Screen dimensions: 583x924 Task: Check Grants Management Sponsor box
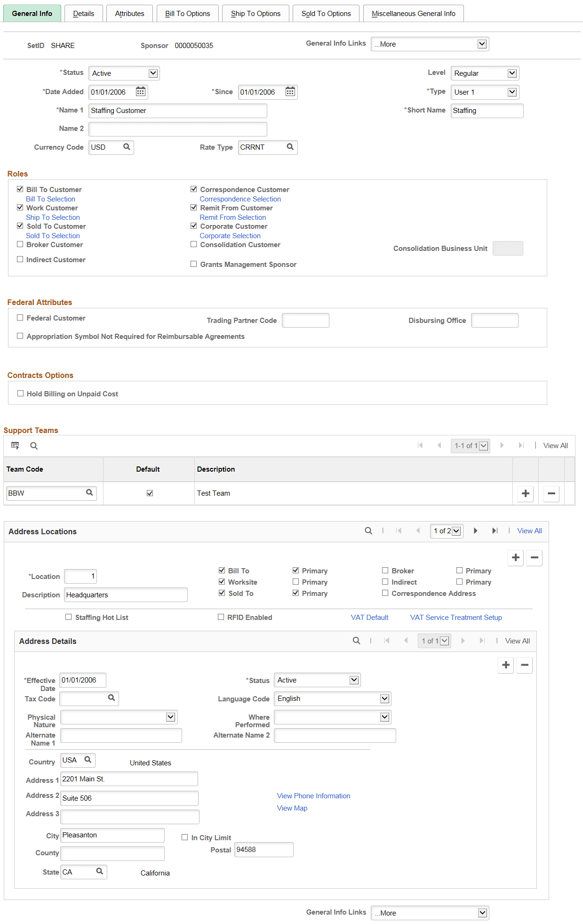coord(193,264)
